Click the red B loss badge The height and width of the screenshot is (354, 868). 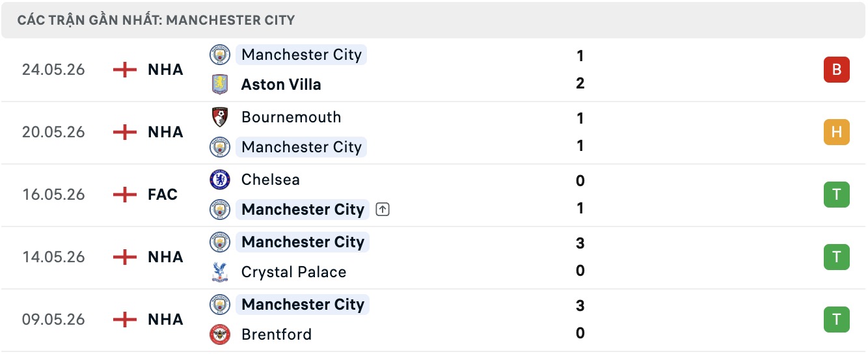pos(837,70)
